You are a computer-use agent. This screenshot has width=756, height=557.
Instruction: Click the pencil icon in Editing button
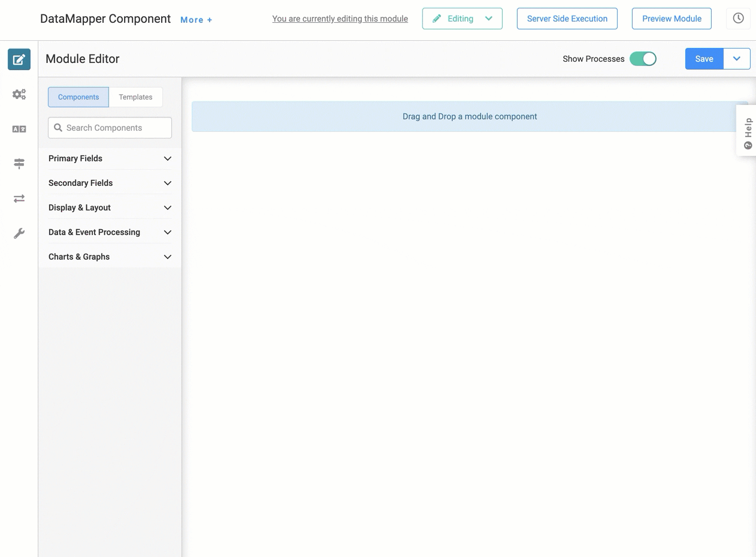click(x=437, y=19)
